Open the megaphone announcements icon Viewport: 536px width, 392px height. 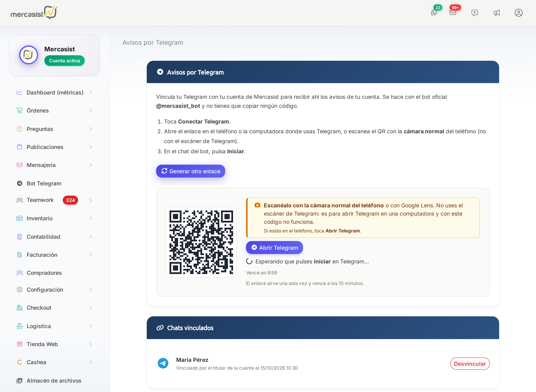point(497,13)
